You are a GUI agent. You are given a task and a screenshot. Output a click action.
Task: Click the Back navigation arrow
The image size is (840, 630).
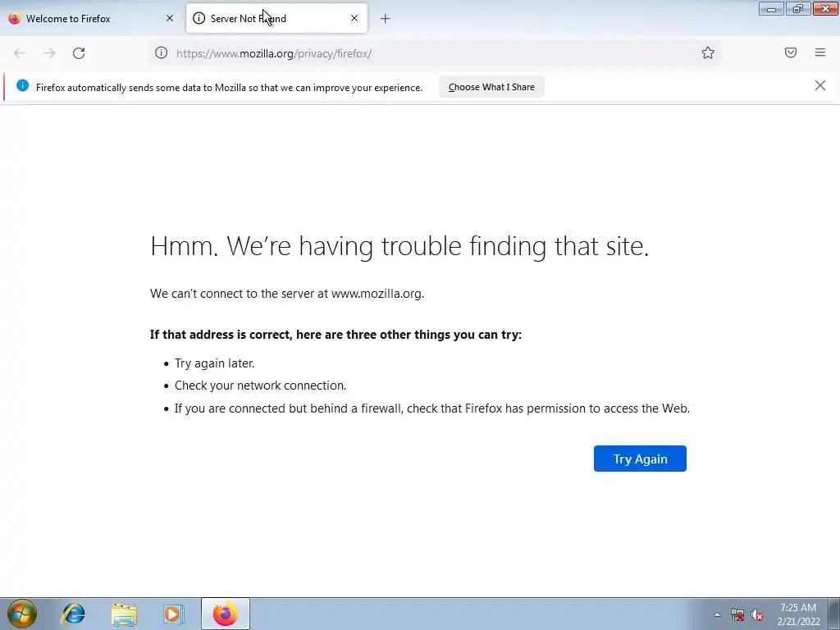coord(20,53)
